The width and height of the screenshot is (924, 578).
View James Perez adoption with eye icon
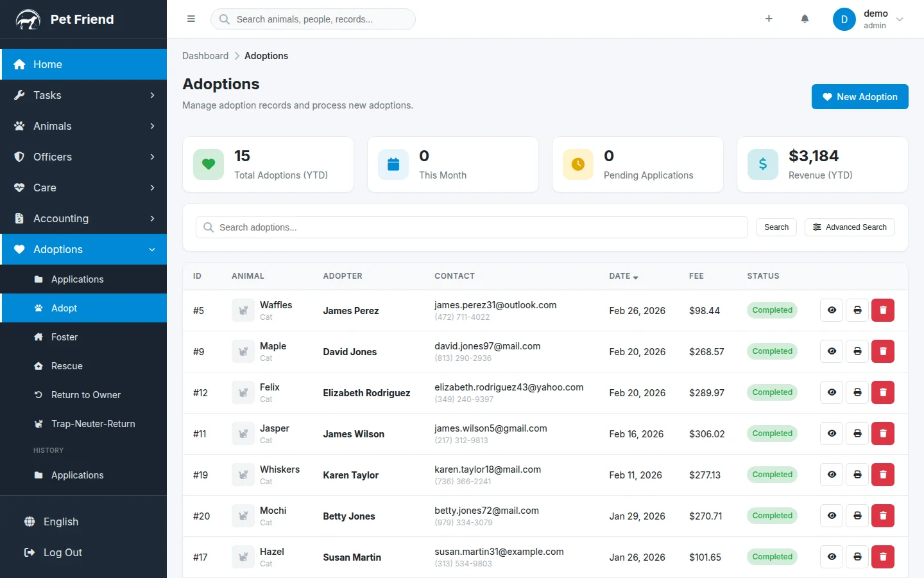tap(832, 310)
